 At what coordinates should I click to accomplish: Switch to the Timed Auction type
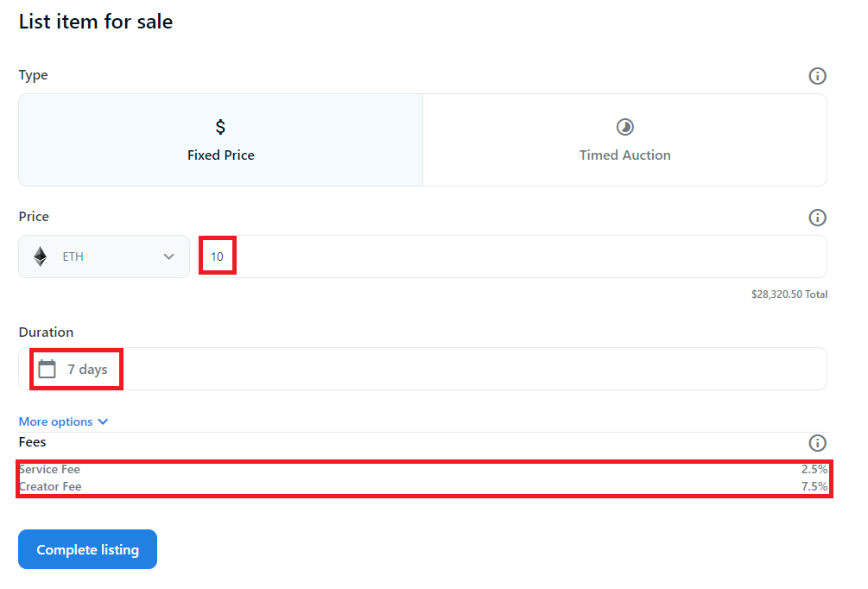[x=625, y=140]
